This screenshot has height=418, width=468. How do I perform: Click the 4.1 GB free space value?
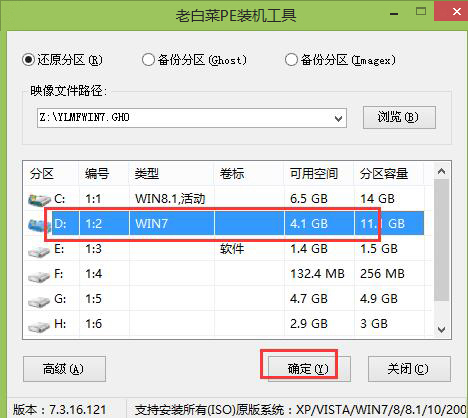[x=309, y=224]
